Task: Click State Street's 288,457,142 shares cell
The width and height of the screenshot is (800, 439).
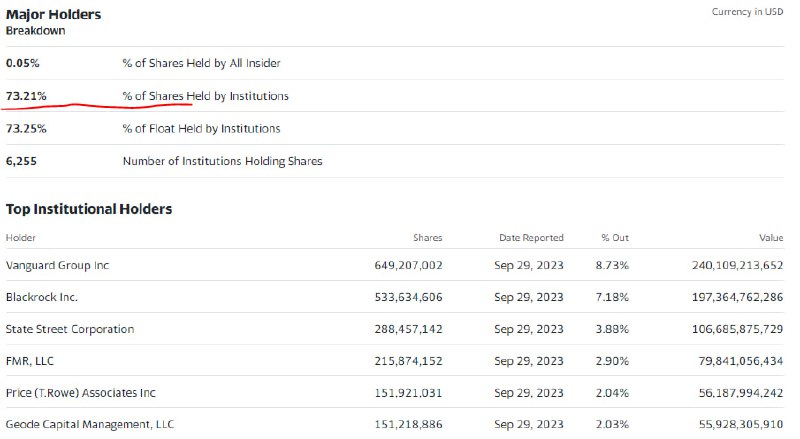Action: coord(408,329)
